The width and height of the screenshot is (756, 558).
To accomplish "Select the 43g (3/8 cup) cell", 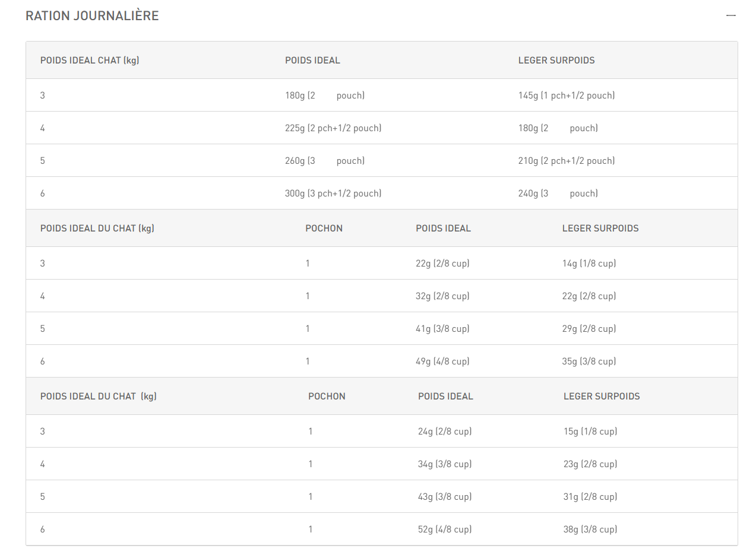I will pos(445,497).
